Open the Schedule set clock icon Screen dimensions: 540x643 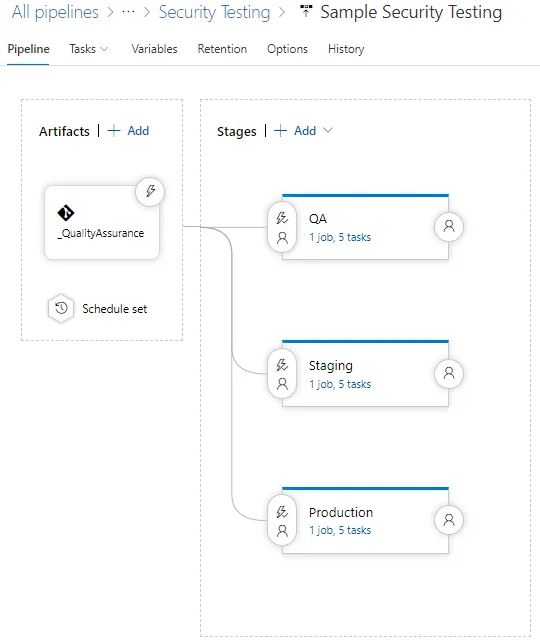pyautogui.click(x=61, y=308)
